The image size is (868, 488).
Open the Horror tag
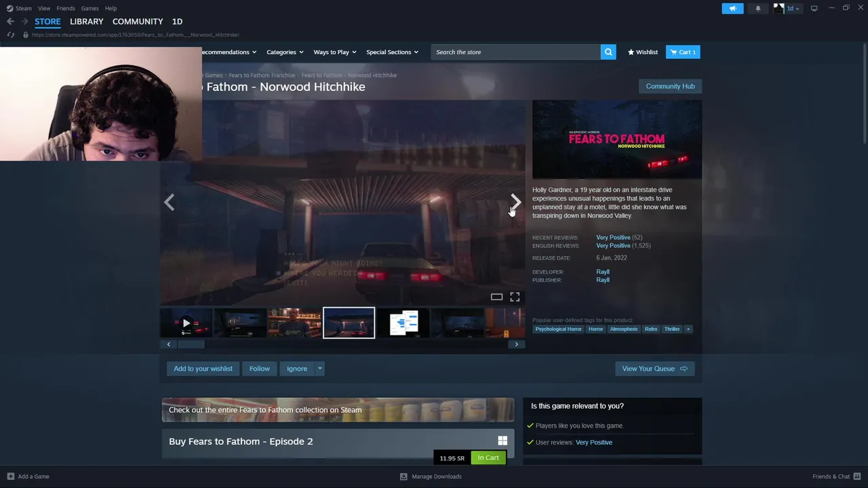pyautogui.click(x=595, y=329)
